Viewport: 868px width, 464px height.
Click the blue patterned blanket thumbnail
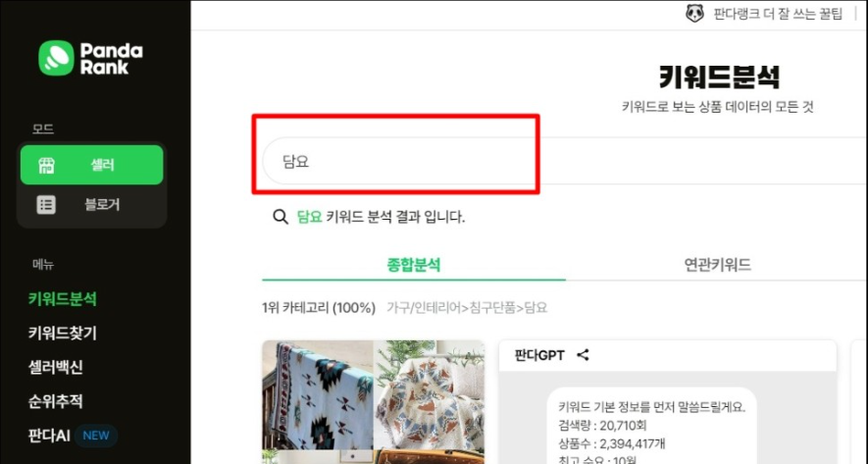[318, 394]
